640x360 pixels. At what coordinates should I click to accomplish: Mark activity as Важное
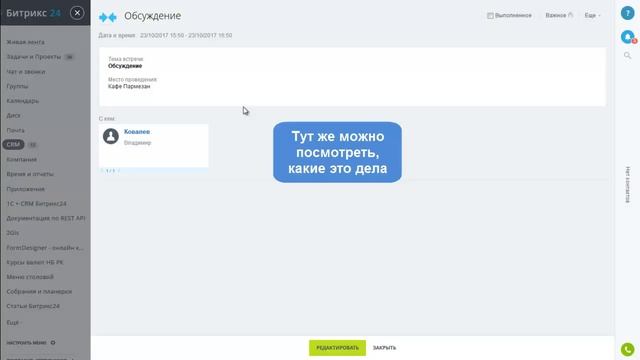pos(559,15)
